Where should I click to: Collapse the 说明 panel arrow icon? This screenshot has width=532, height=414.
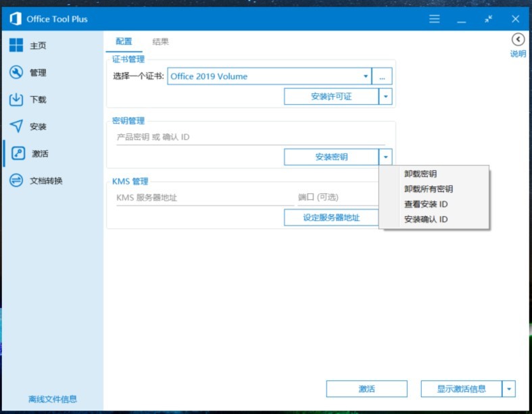(x=518, y=40)
